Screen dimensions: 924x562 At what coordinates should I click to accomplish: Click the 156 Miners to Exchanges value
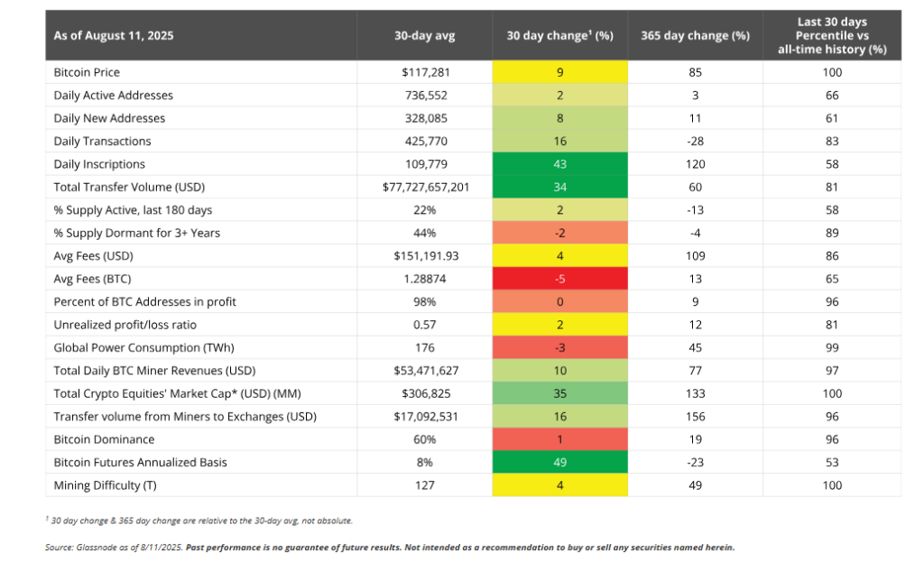click(x=695, y=416)
